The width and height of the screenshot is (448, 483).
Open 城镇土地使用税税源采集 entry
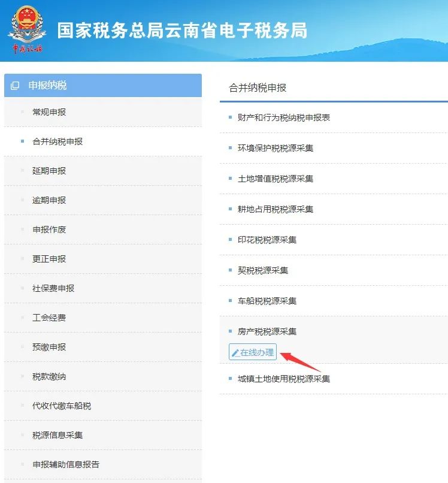[284, 379]
